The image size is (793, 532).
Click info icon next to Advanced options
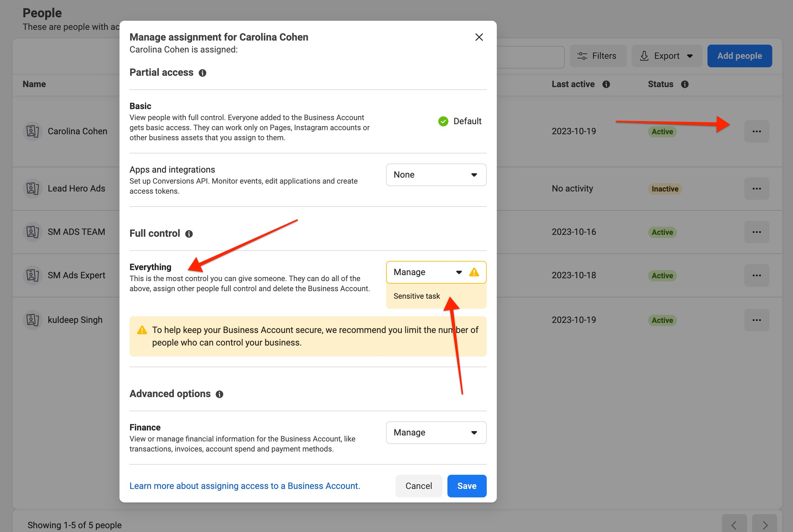[x=219, y=394]
